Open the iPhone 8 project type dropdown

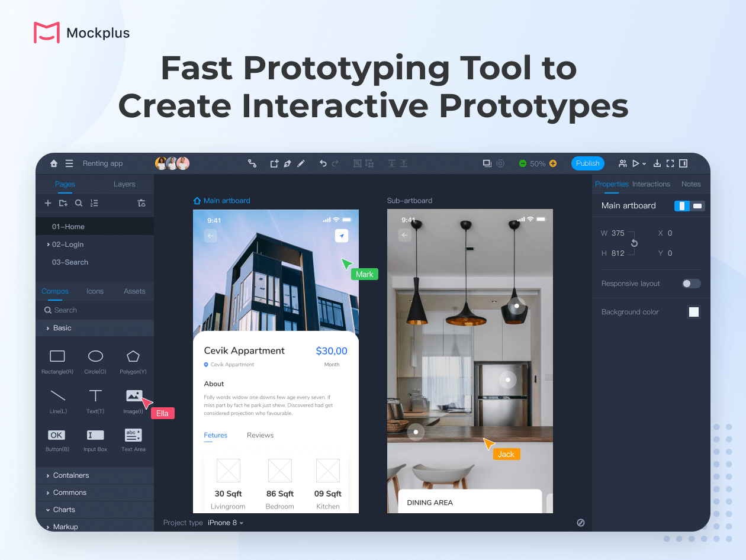(x=226, y=523)
